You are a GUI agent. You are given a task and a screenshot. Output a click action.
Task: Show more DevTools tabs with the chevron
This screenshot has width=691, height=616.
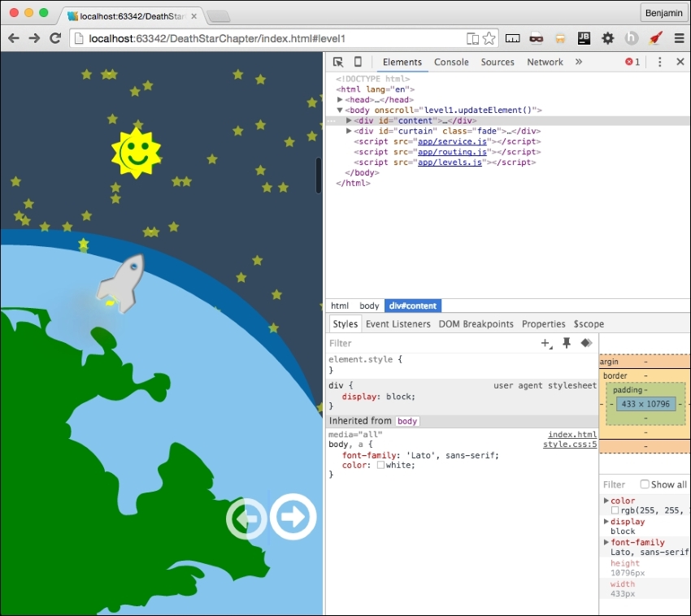pyautogui.click(x=579, y=62)
